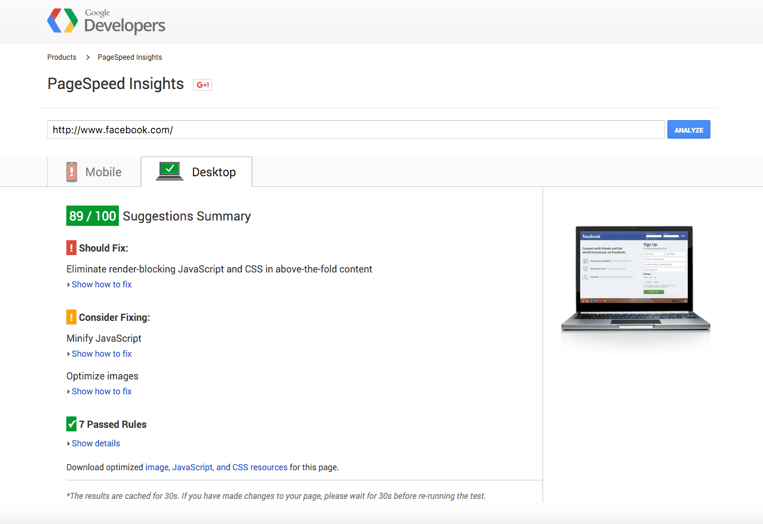Expand Show how to fix under Optimize images
This screenshot has width=763, height=524.
(101, 391)
